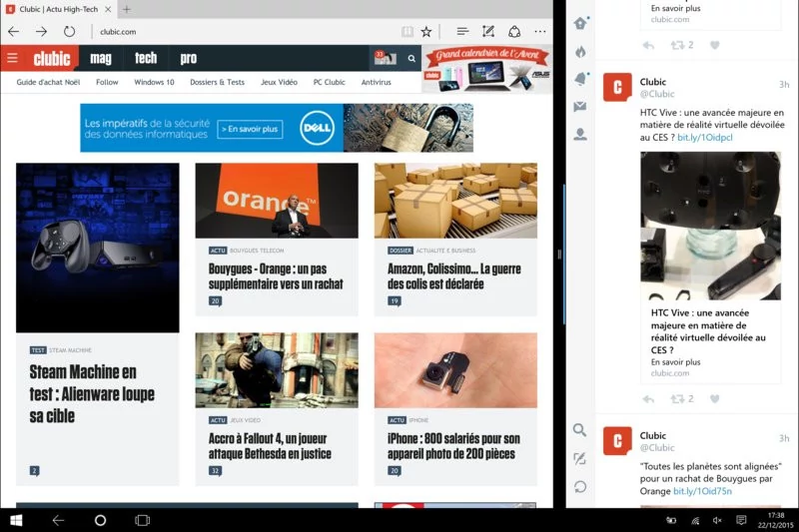The width and height of the screenshot is (799, 532).
Task: Go back in Edge browser
Action: [14, 32]
